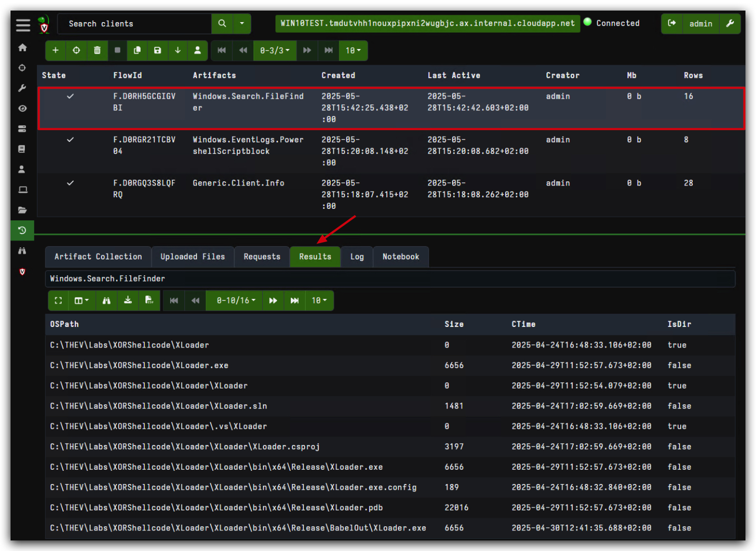The height and width of the screenshot is (551, 756).
Task: Change flows page size dropdown showing 10
Action: click(353, 50)
